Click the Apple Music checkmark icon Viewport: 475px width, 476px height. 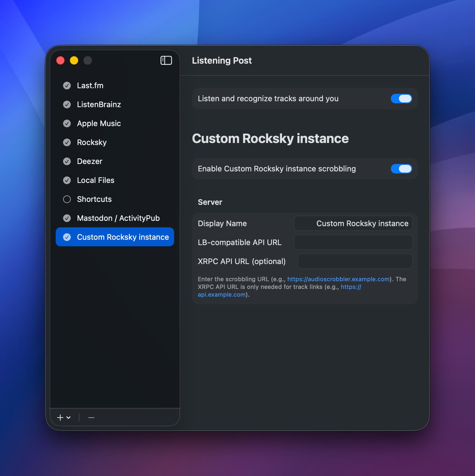tap(67, 123)
